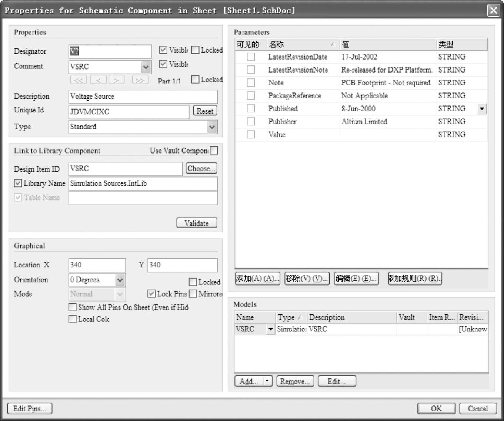Open the VSRC model name dropdown
Screen dimensions: 504x421
pos(270,329)
